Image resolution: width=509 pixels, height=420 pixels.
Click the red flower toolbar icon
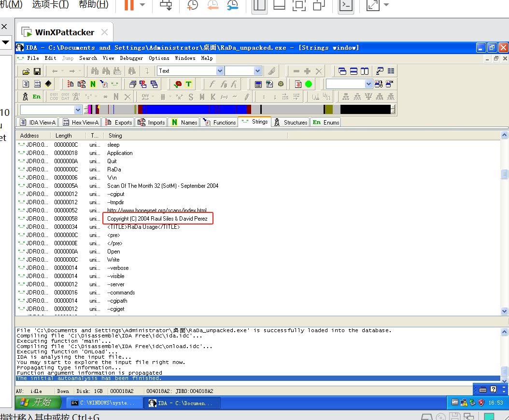click(x=178, y=84)
